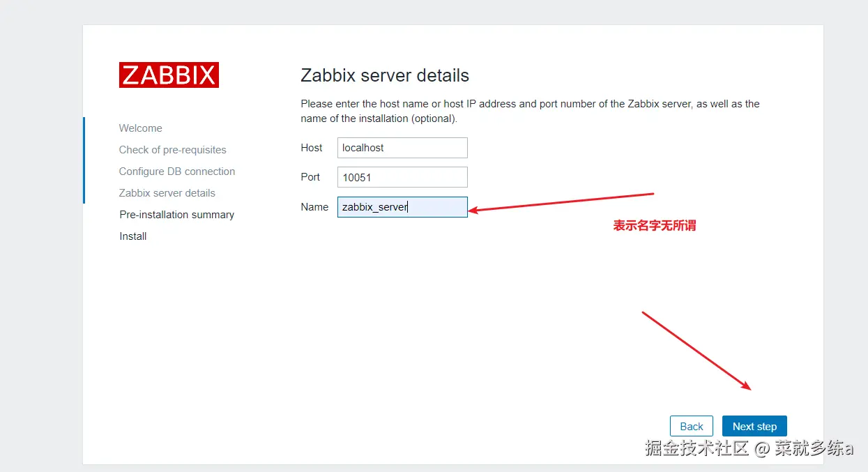Open the Welcome step in sidebar
This screenshot has width=868, height=472.
[x=140, y=128]
